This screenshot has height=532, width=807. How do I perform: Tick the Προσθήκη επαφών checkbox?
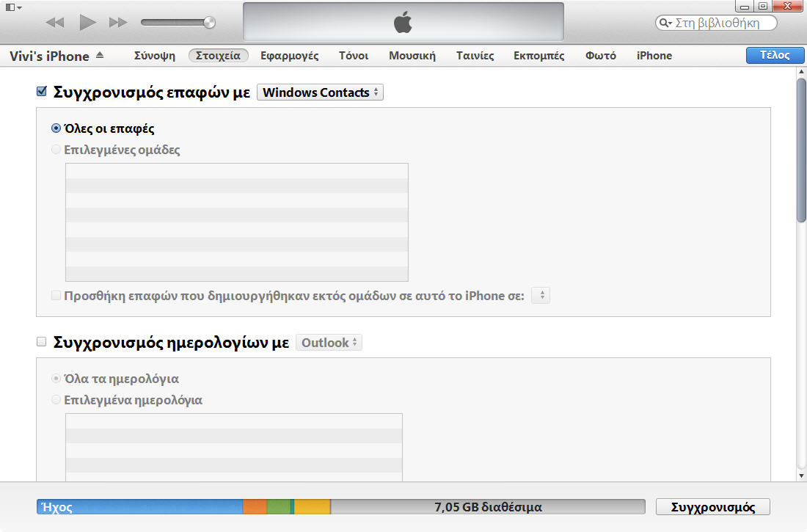coord(56,296)
